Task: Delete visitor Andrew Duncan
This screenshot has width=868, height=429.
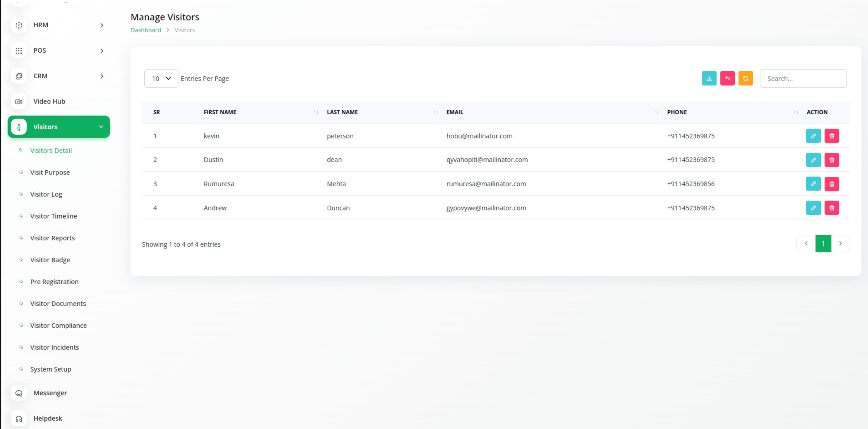Action: click(x=832, y=208)
